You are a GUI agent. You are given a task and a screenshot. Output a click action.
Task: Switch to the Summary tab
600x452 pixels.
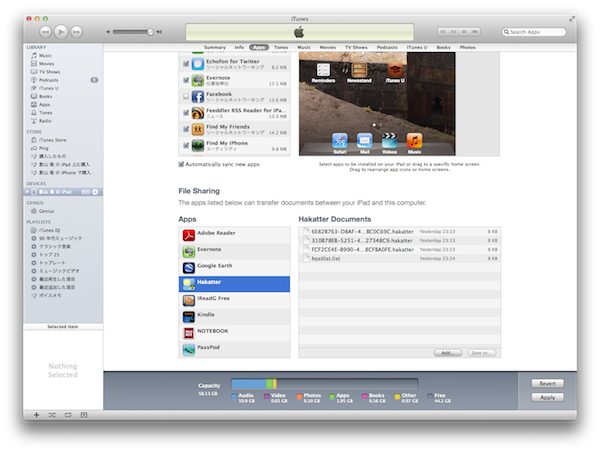click(x=215, y=47)
